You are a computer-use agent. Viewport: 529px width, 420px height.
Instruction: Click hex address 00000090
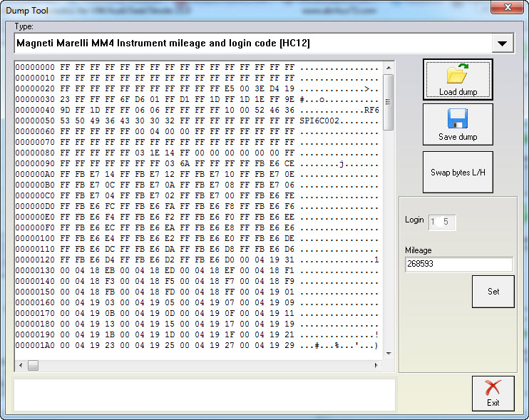35,163
